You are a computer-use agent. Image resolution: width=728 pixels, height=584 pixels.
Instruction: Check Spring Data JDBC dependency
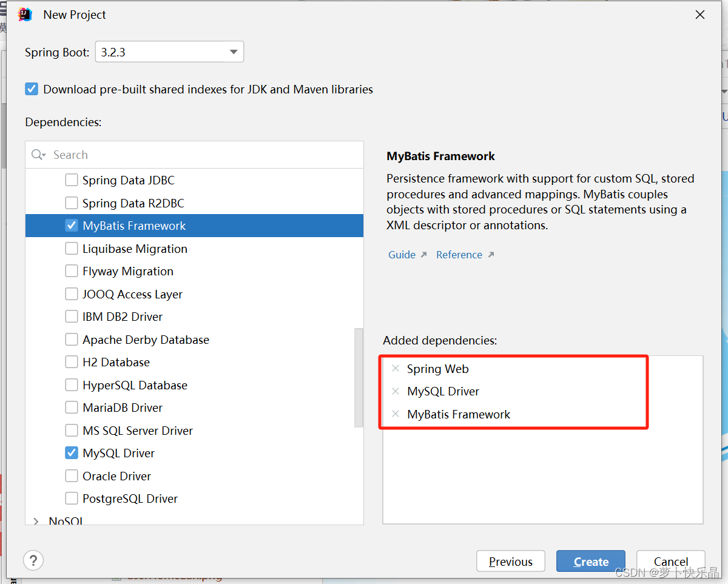[x=72, y=180]
